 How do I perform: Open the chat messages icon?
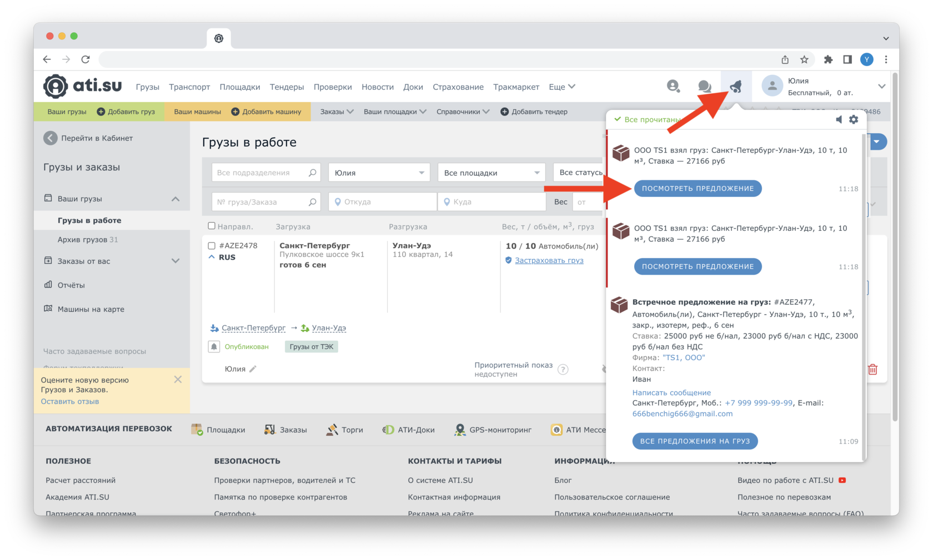(x=704, y=86)
